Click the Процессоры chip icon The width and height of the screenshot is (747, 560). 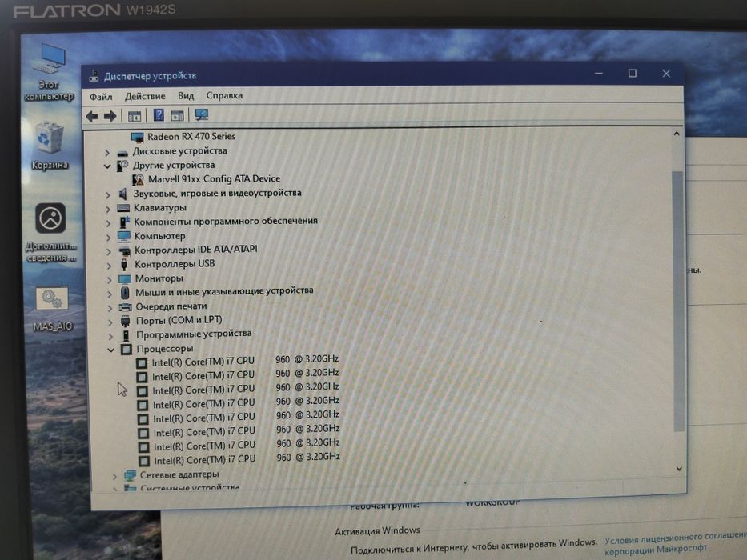127,350
